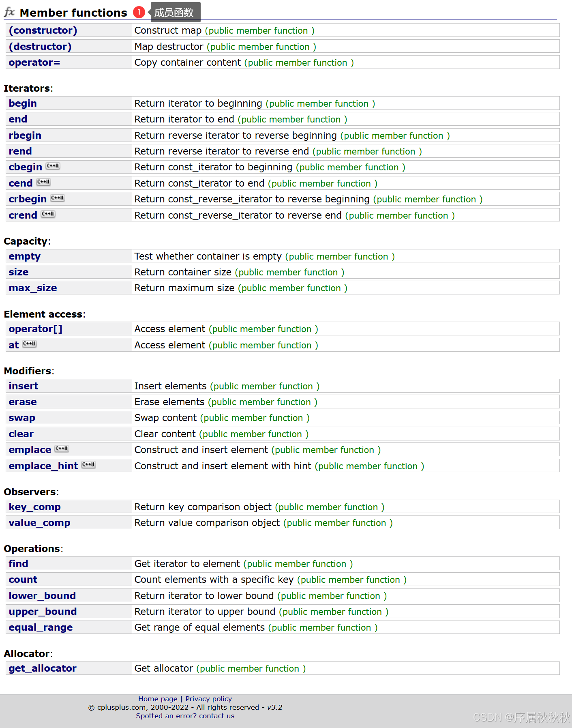The height and width of the screenshot is (728, 572).
Task: Click the C++11 badge beside emplace_hint
Action: (88, 465)
